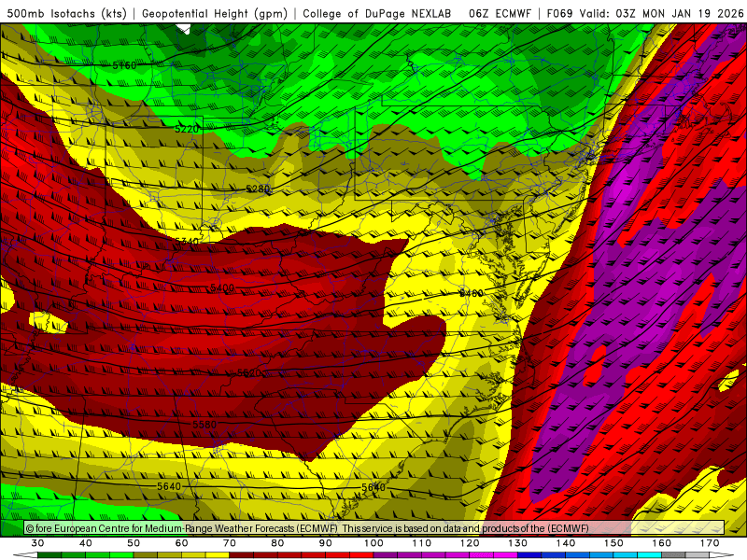This screenshot has width=747, height=560.
Task: Click the 70 value on the color scale
Action: click(x=230, y=543)
